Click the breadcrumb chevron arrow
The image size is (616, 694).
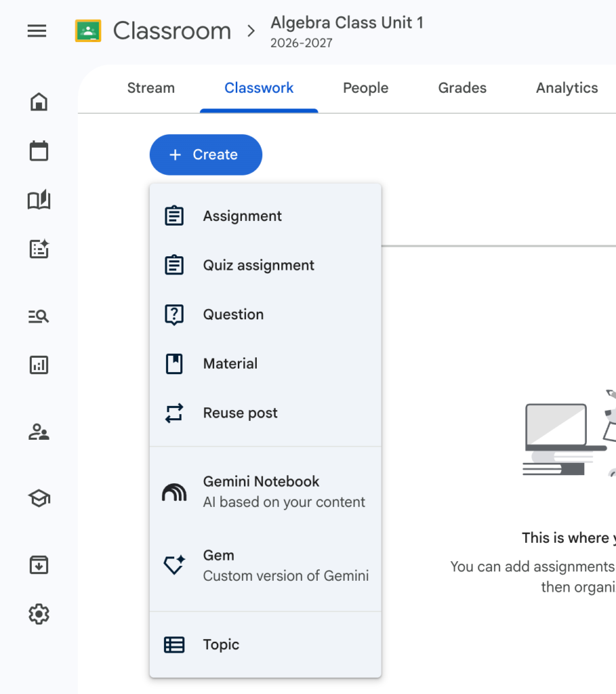point(251,31)
